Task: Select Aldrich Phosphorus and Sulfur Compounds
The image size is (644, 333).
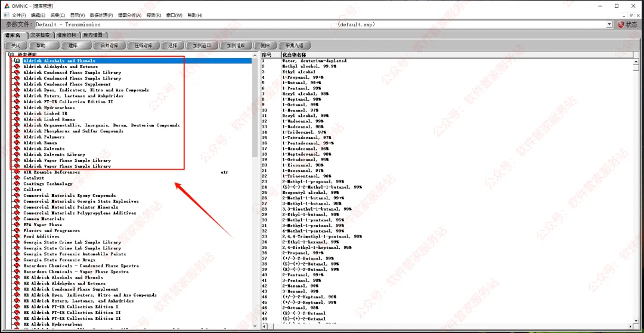Action: (x=73, y=131)
